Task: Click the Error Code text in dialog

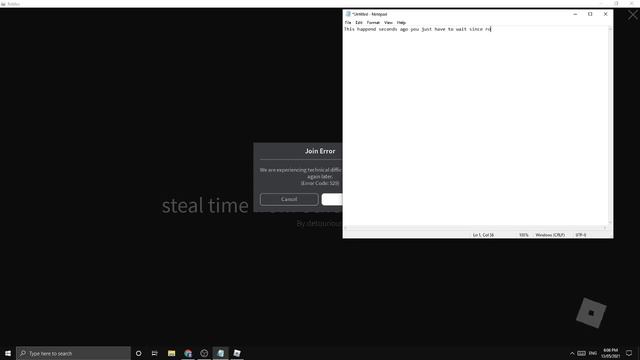Action: pos(320,183)
